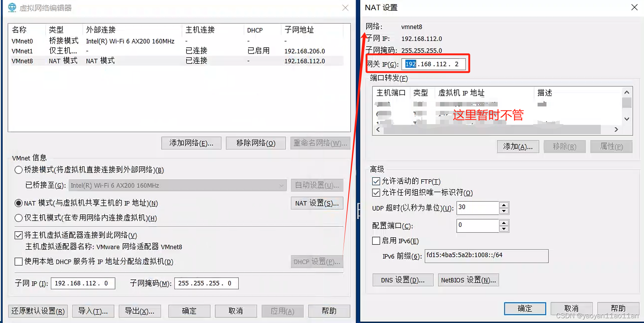Click 取消 in NAT 设置 dialog
The image size is (644, 323).
pos(572,309)
